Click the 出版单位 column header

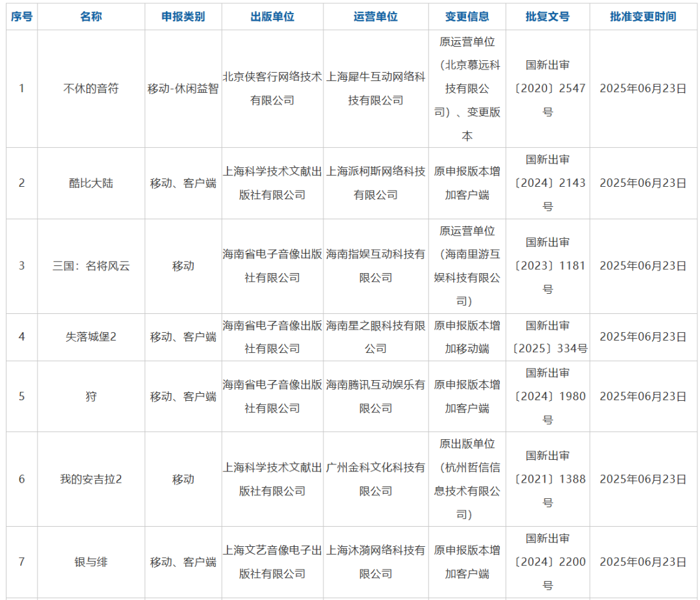(x=272, y=16)
